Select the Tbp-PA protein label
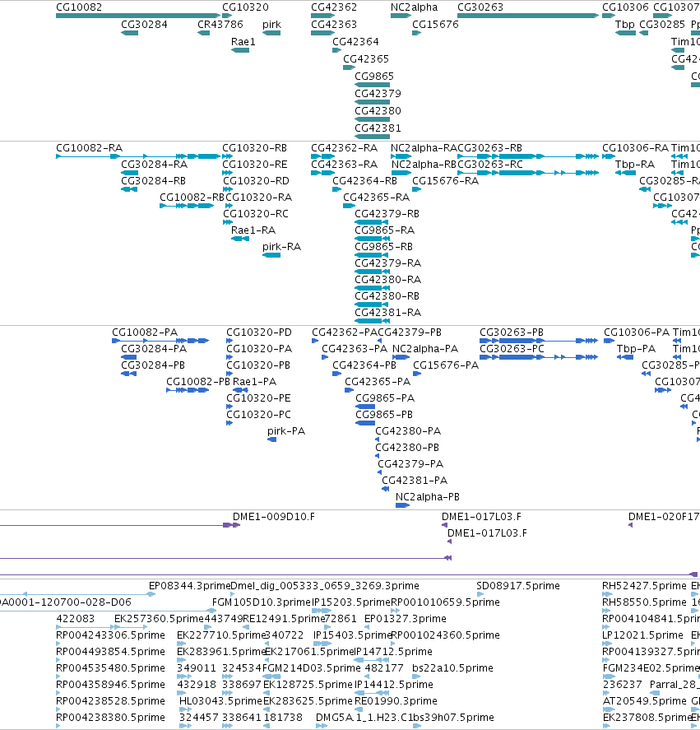 click(x=636, y=349)
